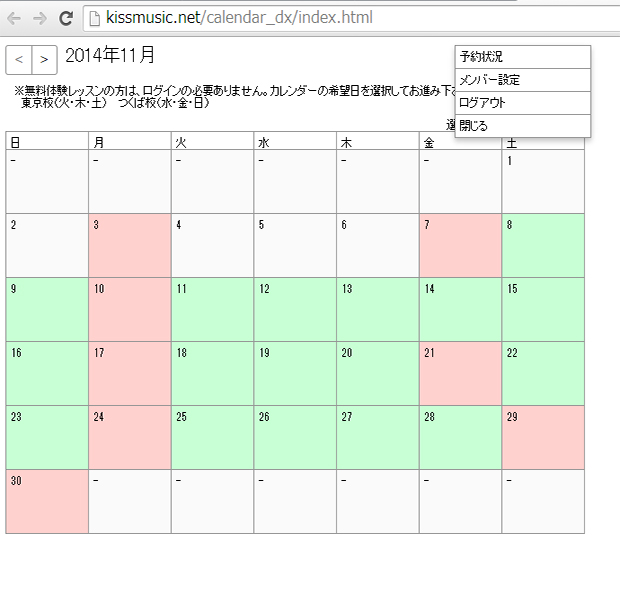Choose ログアウト in the menu
The image size is (620, 591).
click(523, 103)
